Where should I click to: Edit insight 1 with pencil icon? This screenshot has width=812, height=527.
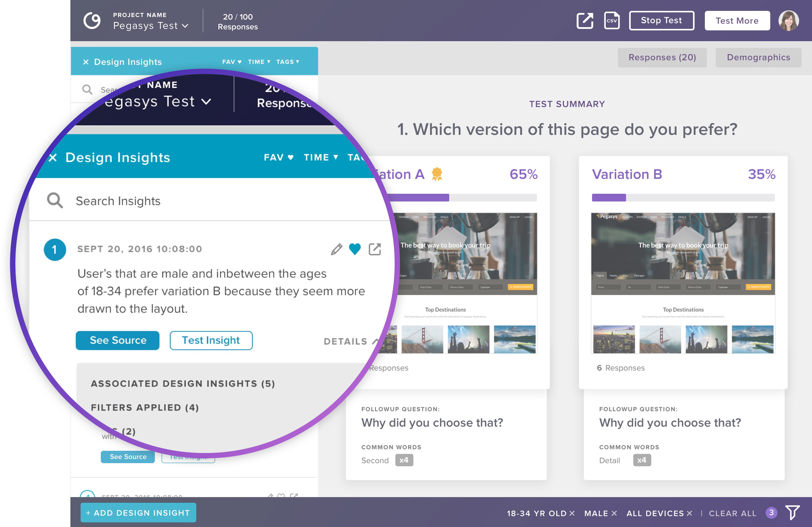[x=336, y=249]
